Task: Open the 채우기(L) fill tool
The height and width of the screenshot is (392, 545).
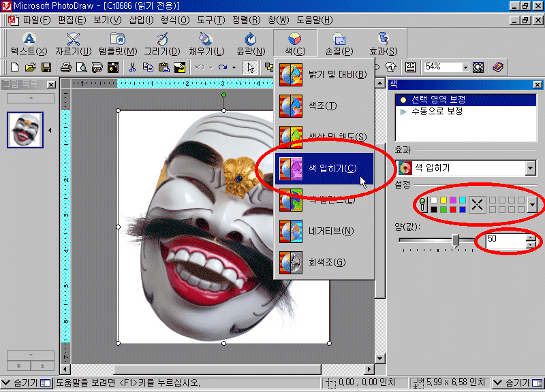Action: point(206,44)
